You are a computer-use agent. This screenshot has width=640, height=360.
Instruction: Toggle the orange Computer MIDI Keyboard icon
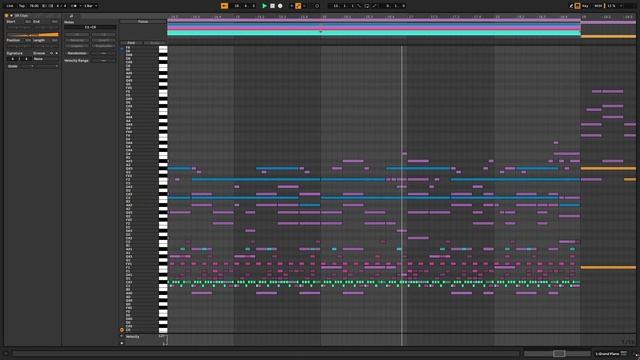577,6
